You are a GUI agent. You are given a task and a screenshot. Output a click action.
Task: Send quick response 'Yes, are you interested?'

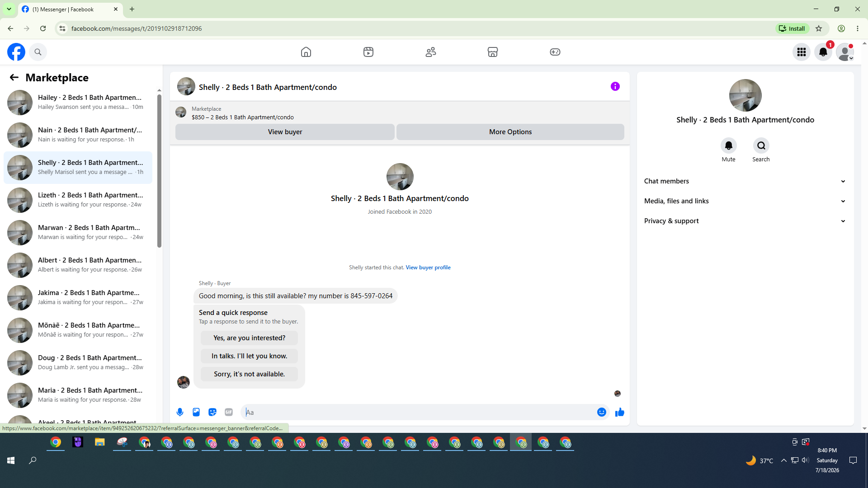250,338
